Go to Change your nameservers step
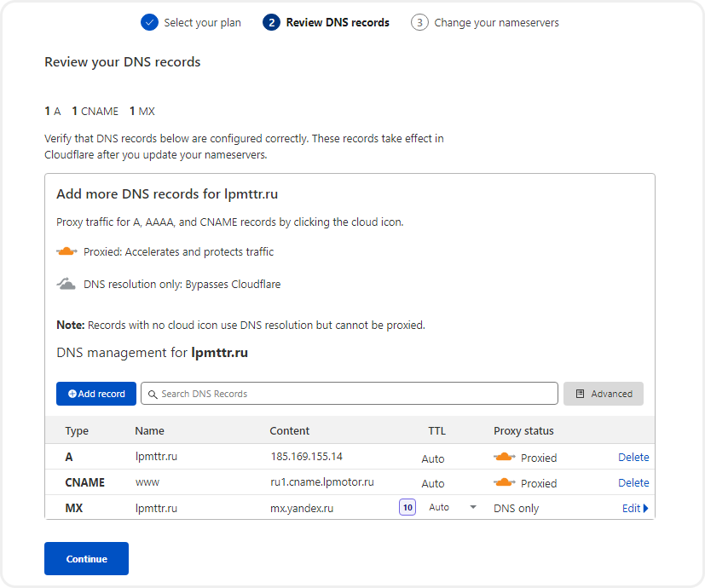705x588 pixels. (x=496, y=22)
